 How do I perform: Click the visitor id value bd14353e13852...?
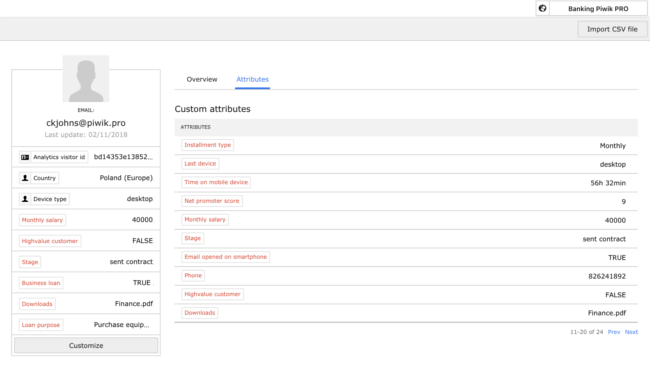[123, 157]
